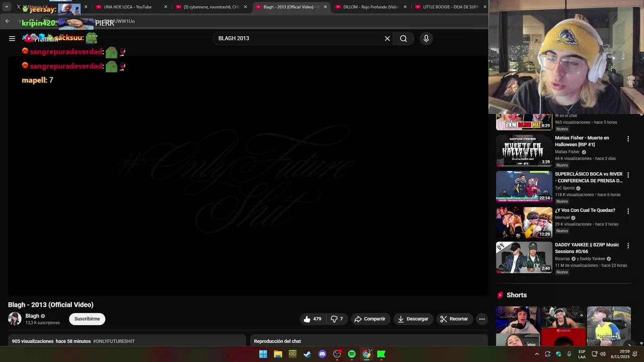
Task: Open Blagh channel avatar
Action: point(15,319)
